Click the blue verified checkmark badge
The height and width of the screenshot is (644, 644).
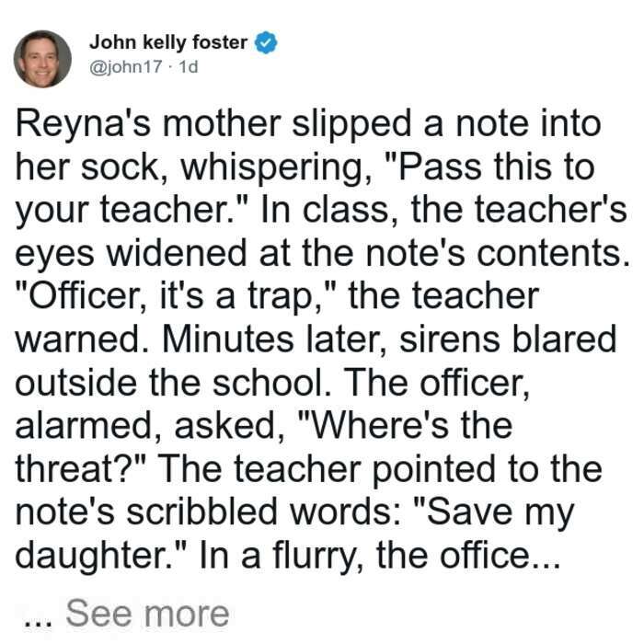coord(266,42)
